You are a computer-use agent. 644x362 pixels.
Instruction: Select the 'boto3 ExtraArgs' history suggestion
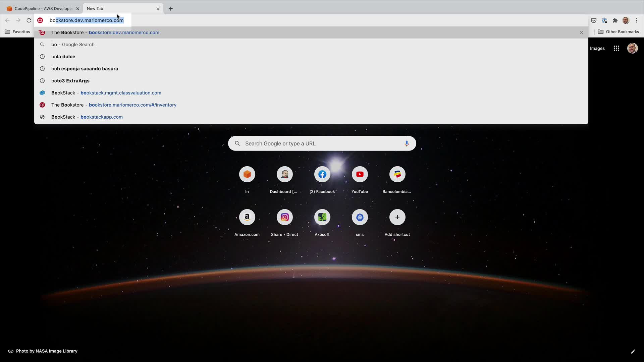coord(70,81)
